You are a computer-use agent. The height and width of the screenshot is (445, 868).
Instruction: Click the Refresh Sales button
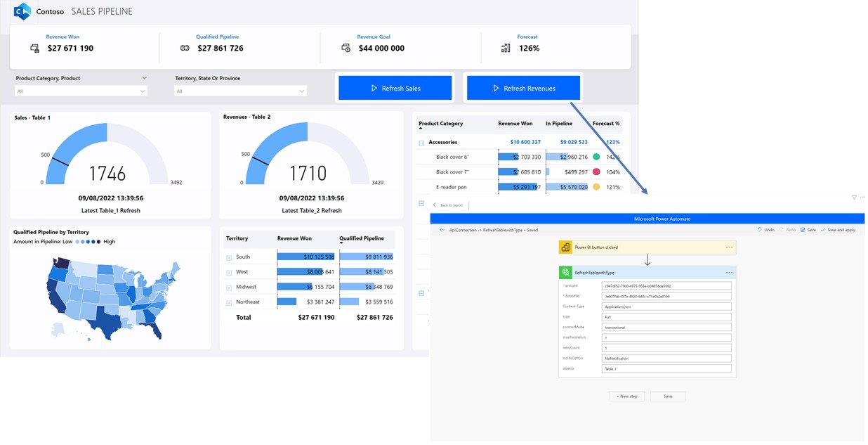pos(395,87)
